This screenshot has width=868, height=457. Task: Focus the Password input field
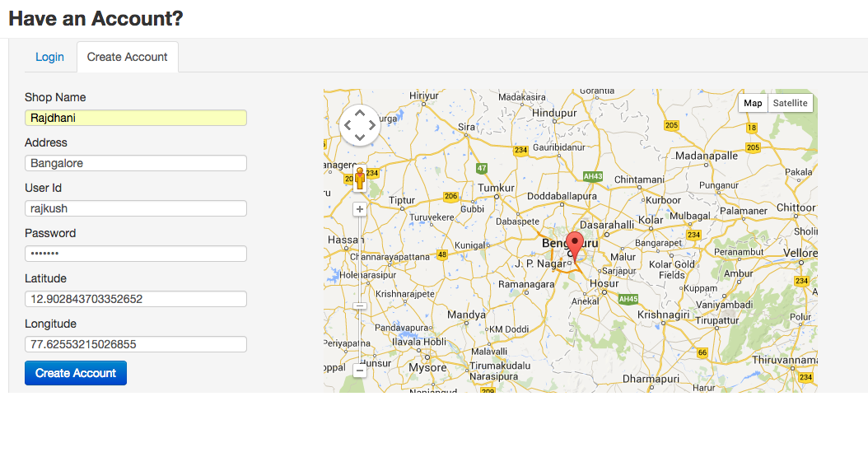click(x=136, y=254)
